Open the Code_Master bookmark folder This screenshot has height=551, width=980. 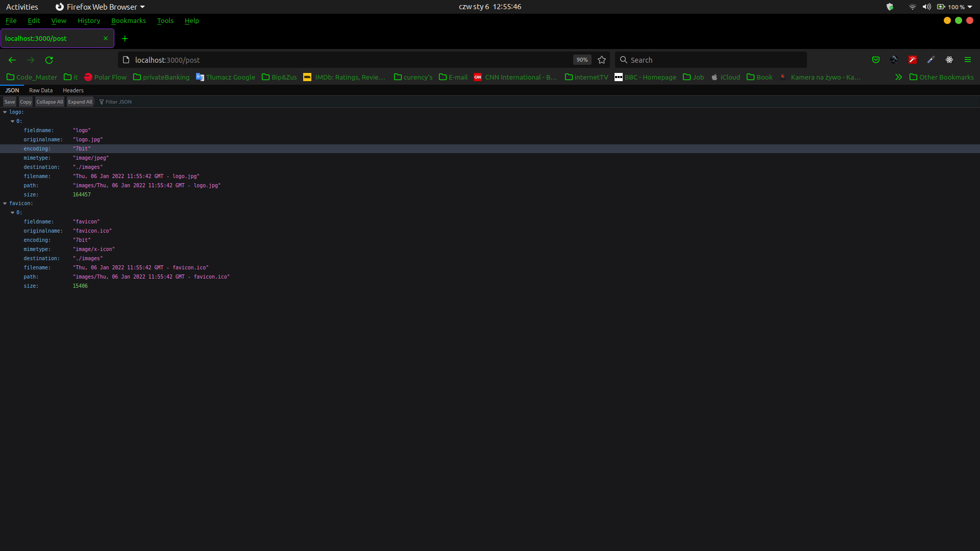[32, 78]
